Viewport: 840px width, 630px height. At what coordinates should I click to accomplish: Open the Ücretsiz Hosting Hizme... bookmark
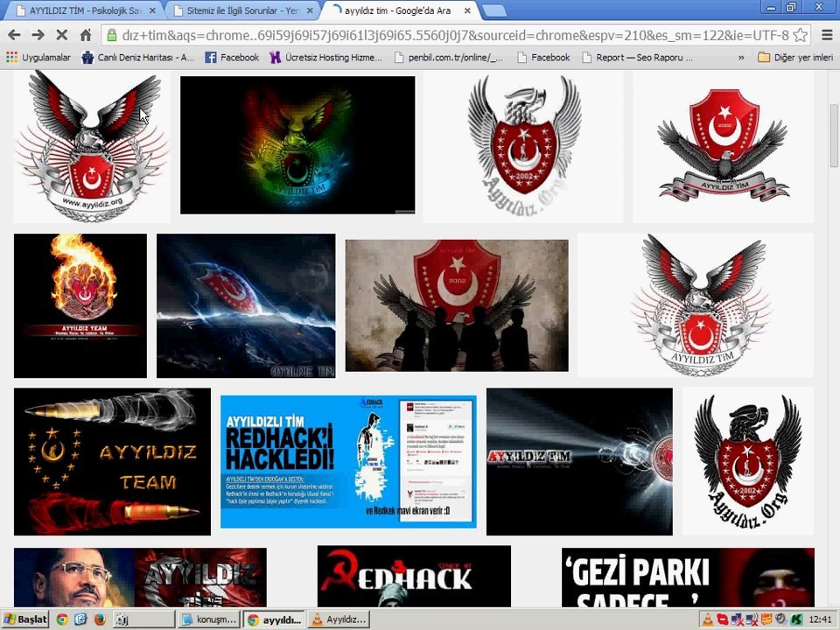tap(325, 58)
